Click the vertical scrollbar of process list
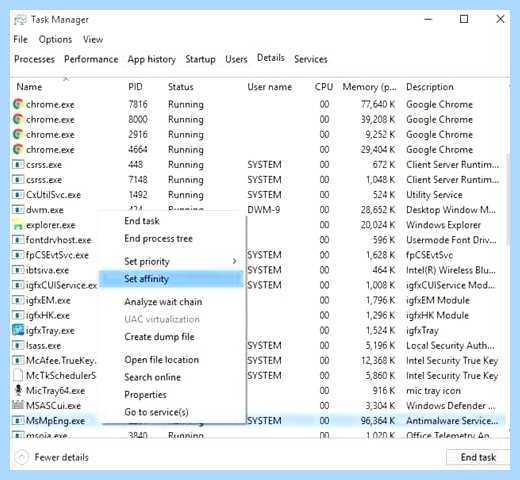The width and height of the screenshot is (520, 480). pyautogui.click(x=508, y=200)
